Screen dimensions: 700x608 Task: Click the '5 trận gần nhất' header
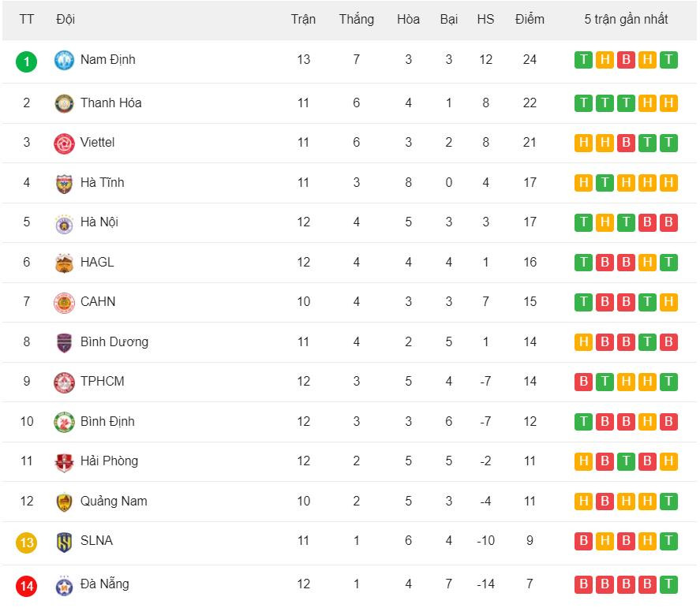pyautogui.click(x=626, y=20)
